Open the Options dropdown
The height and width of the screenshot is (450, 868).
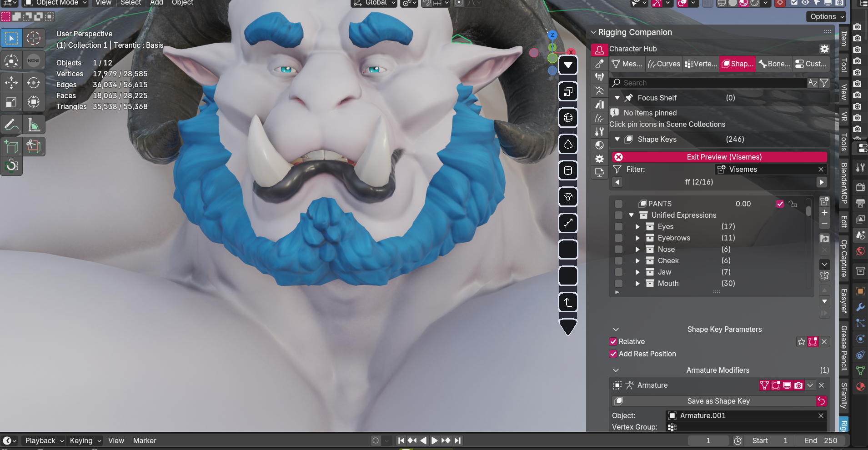(827, 16)
